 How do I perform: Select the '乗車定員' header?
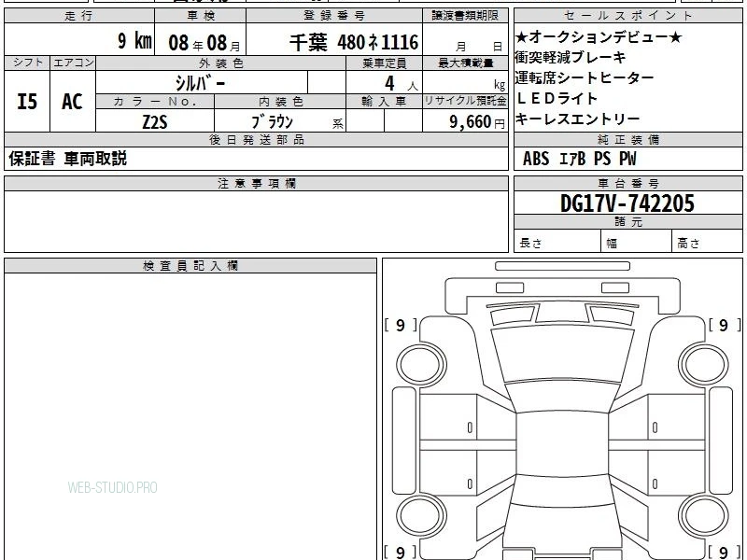(x=385, y=63)
